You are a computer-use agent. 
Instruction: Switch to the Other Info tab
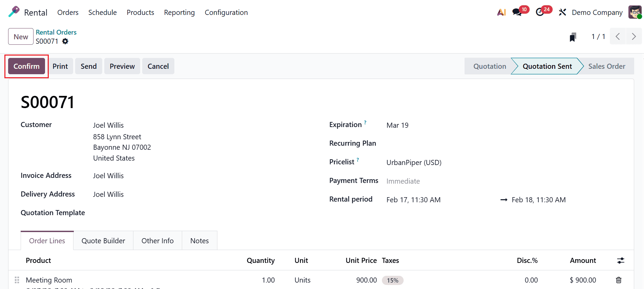(157, 241)
